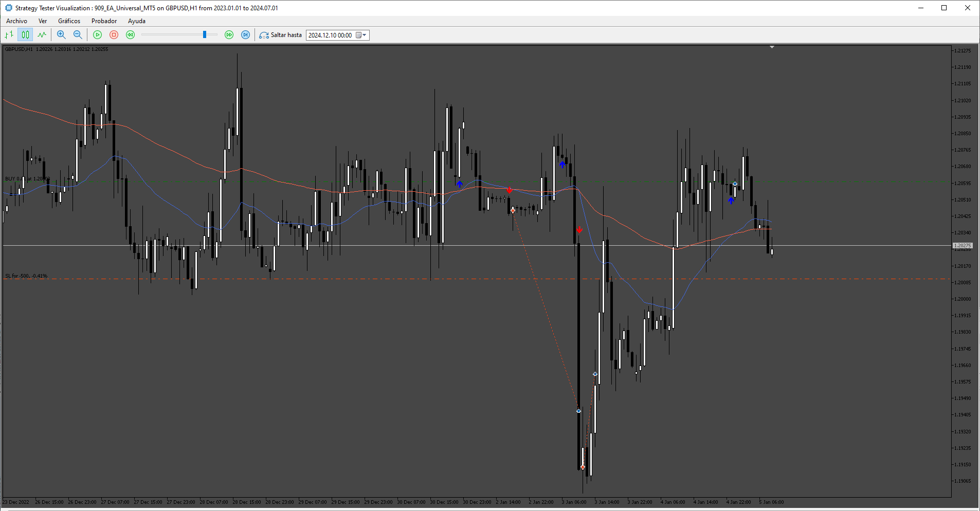
Task: Click the Strategy Tester app icon in title bar
Action: coord(8,8)
